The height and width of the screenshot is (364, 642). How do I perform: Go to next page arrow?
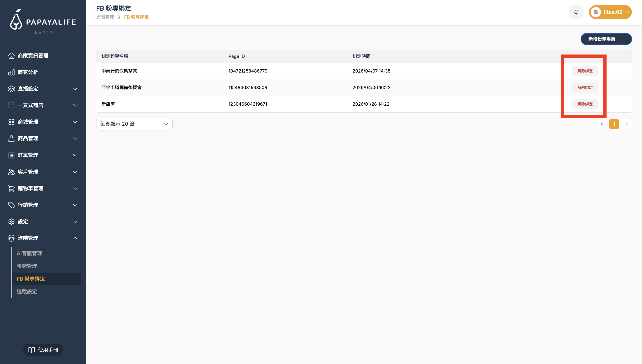pyautogui.click(x=627, y=124)
